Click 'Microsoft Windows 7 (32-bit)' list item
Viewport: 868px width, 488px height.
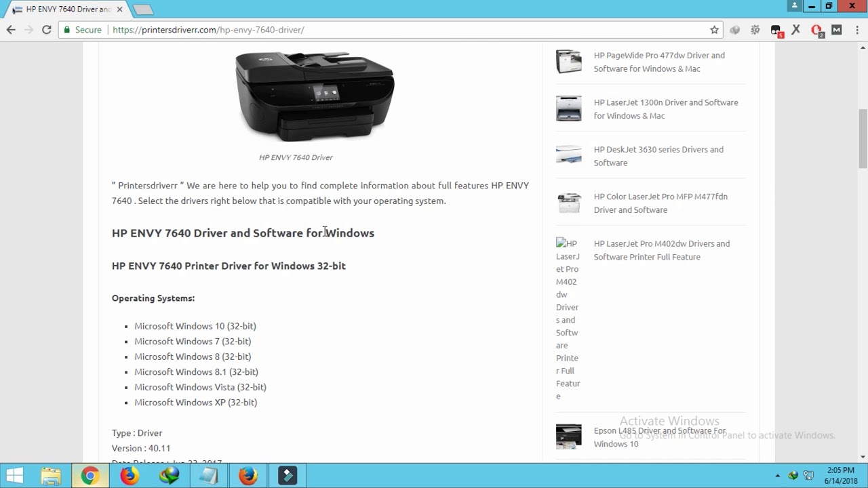(193, 342)
